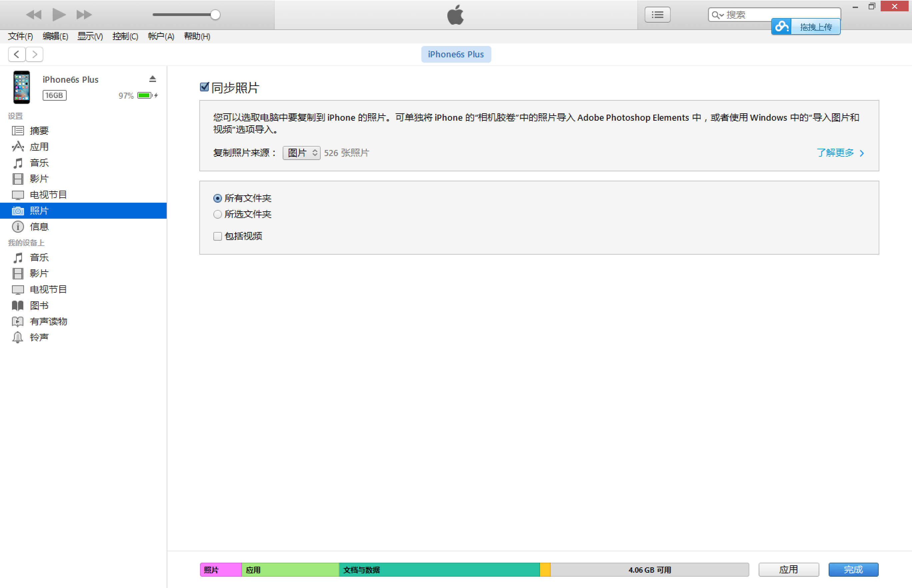Select the iPhone6s Plus device tab
This screenshot has width=912, height=588.
(x=456, y=54)
